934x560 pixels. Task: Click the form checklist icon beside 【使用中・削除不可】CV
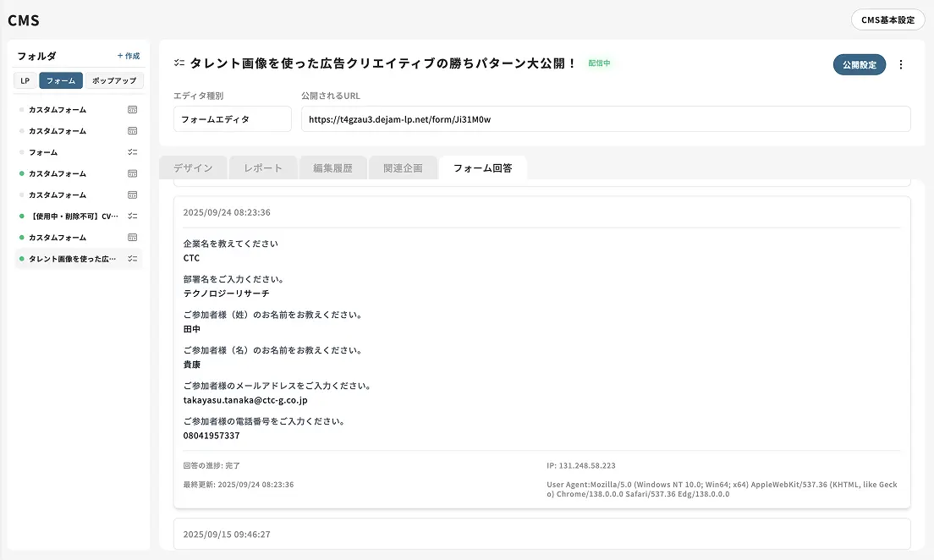(132, 216)
